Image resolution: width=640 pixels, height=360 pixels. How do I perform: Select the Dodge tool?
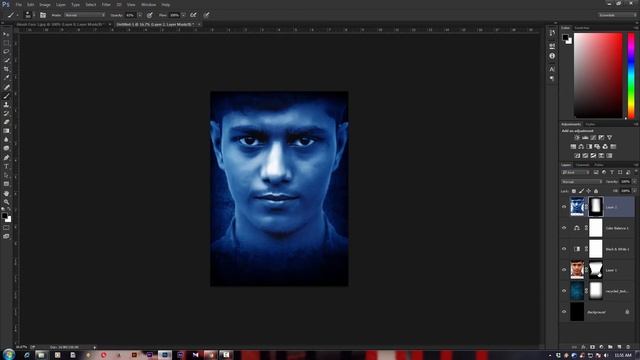tap(6, 148)
